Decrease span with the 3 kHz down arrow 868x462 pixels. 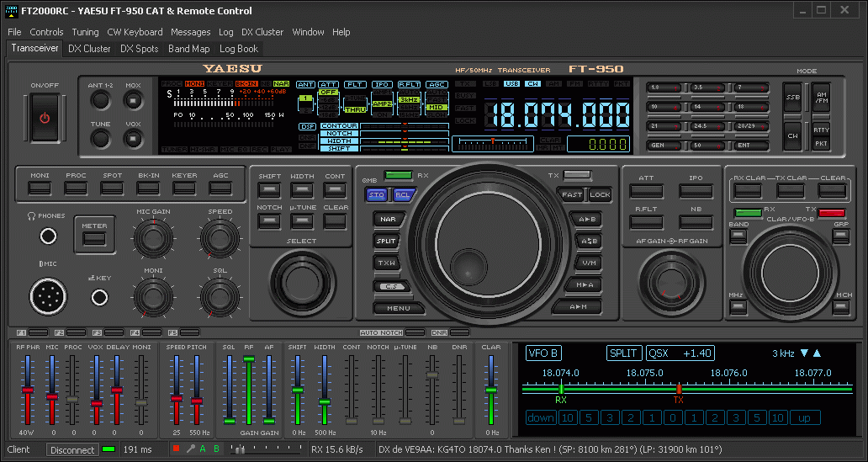(x=804, y=353)
